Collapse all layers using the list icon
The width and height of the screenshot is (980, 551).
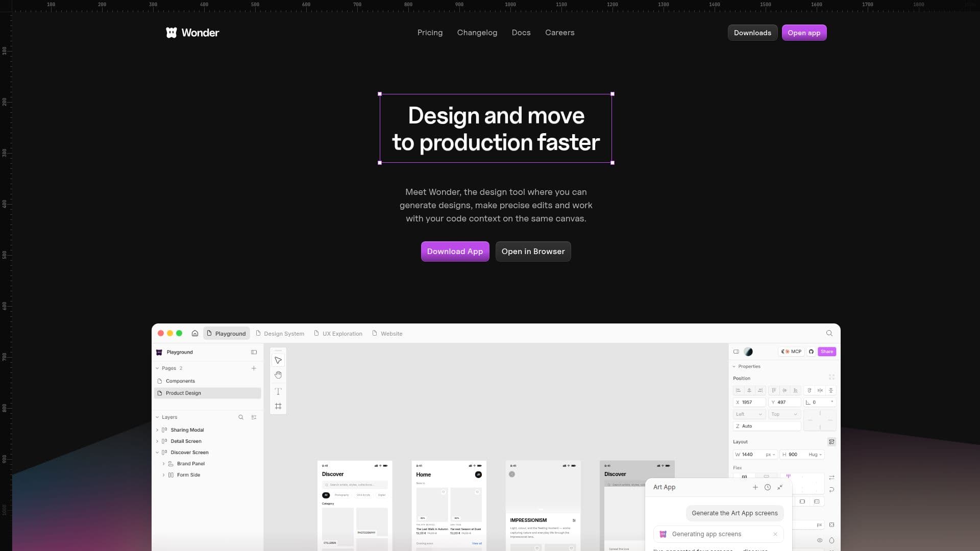point(254,417)
